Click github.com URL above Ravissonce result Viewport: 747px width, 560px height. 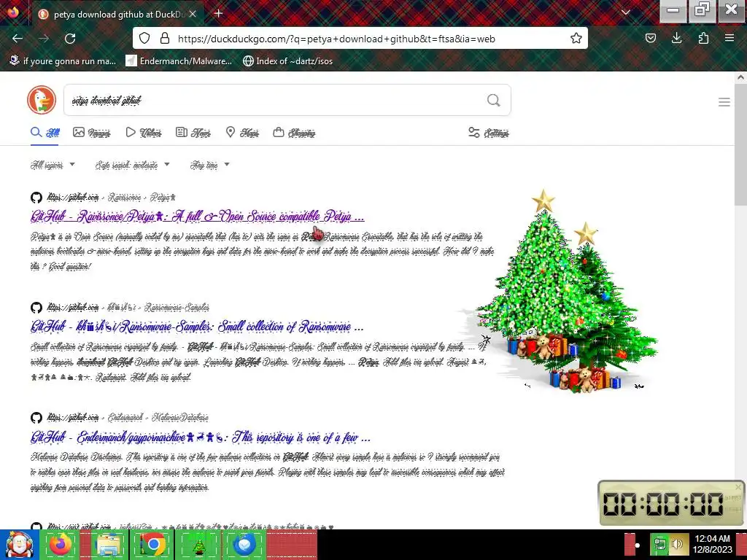73,197
